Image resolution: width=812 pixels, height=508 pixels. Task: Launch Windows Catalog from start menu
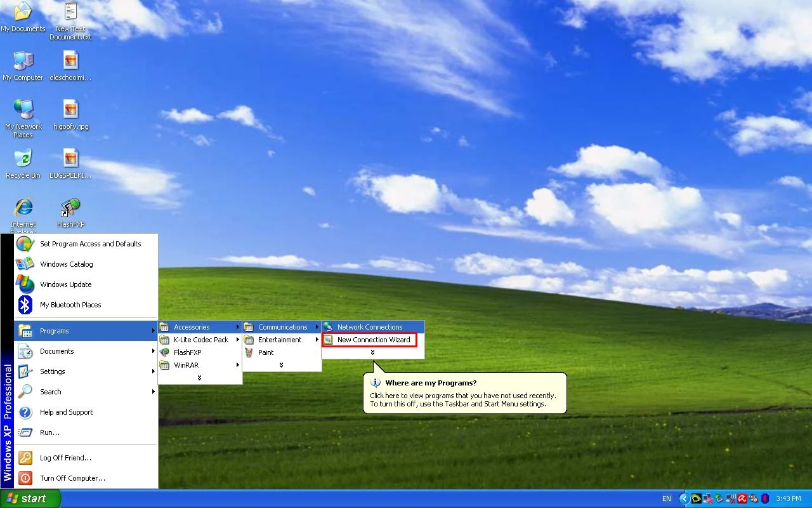(x=86, y=264)
